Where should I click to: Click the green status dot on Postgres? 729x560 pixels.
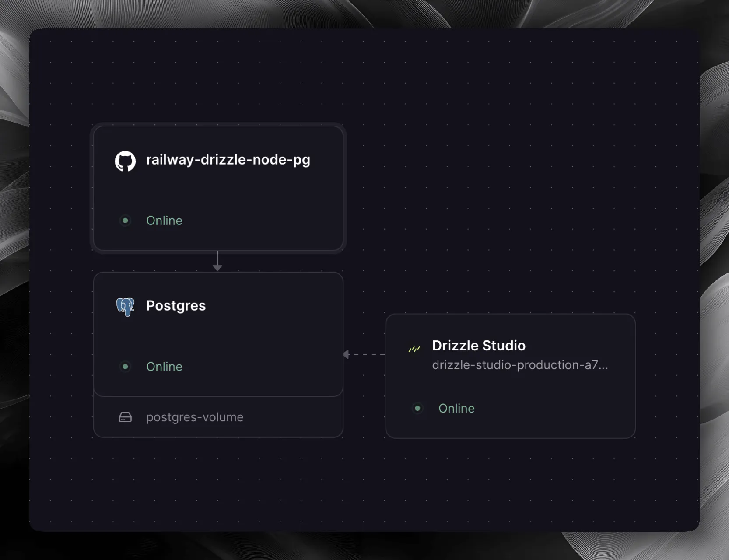click(125, 367)
